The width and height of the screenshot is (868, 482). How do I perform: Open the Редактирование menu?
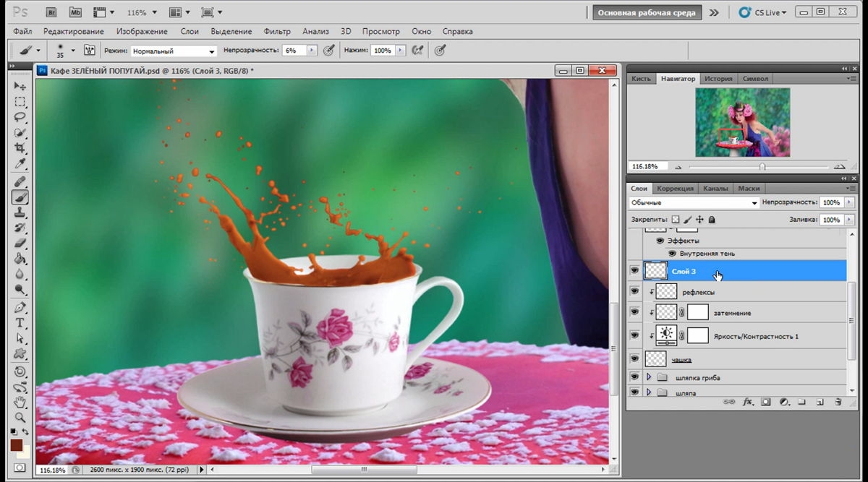pos(73,32)
